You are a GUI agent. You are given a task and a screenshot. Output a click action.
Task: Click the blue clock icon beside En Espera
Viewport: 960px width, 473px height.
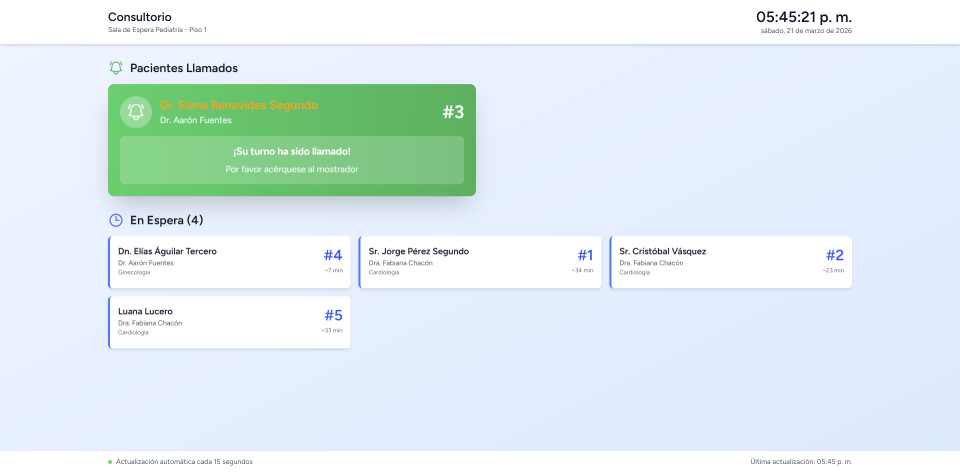(116, 220)
